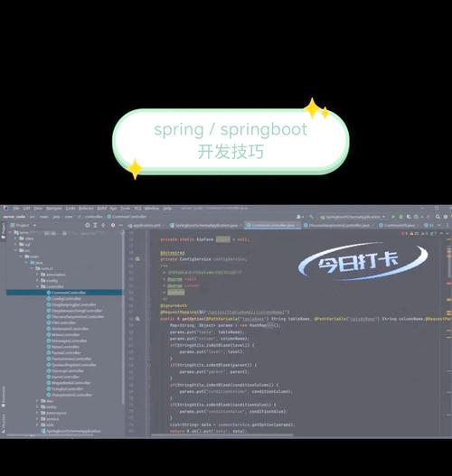This screenshot has height=476, width=452.
Task: Click the green Run button
Action: (x=393, y=217)
